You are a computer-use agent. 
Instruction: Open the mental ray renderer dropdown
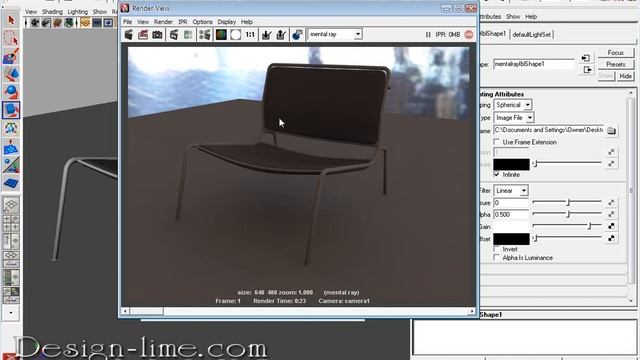pos(358,34)
